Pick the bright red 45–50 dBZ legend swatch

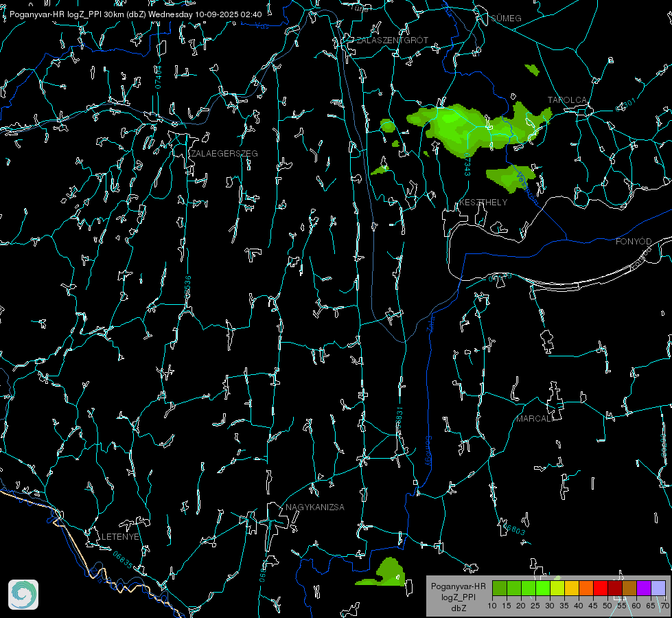[601, 588]
